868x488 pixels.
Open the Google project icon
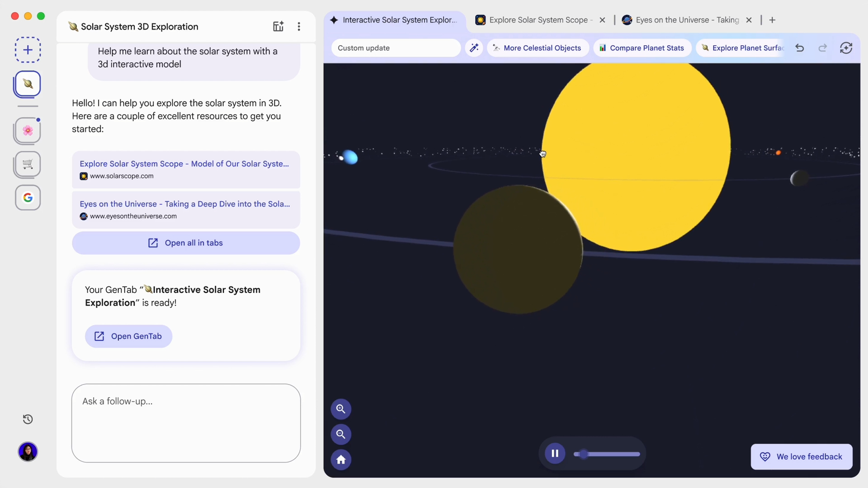tap(28, 197)
